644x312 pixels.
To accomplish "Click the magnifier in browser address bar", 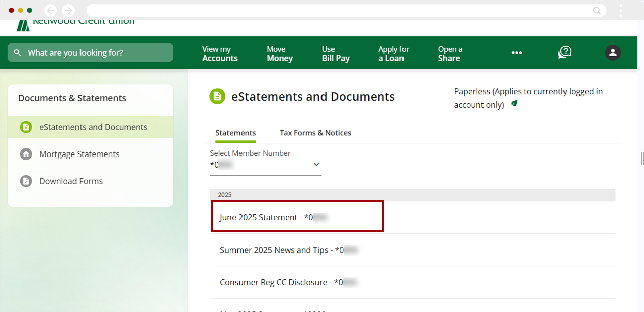I will (597, 10).
